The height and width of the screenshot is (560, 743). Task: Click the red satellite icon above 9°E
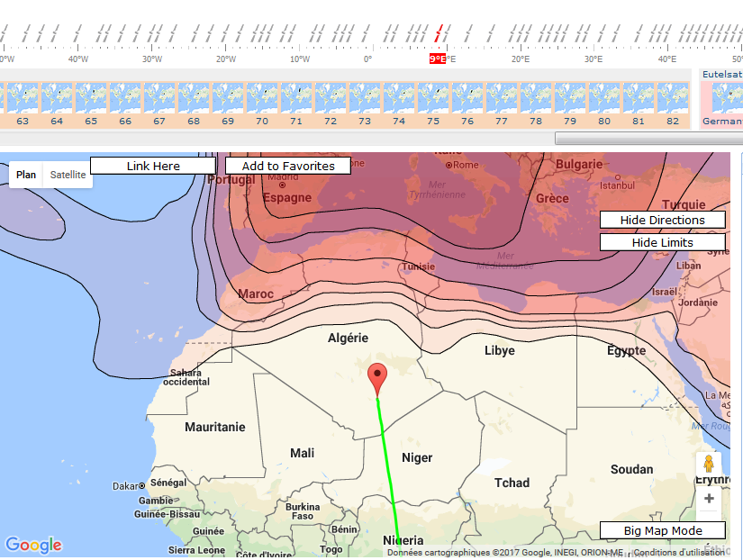click(439, 34)
